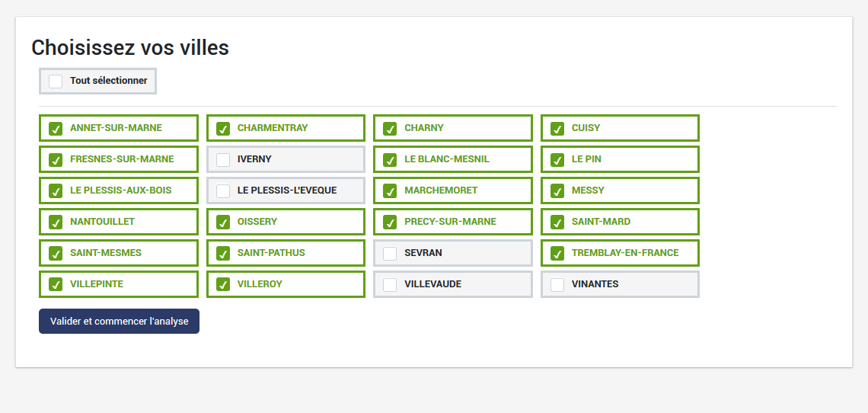The height and width of the screenshot is (413, 868).
Task: Click Valider et commencer l'analyse button
Action: coord(119,322)
